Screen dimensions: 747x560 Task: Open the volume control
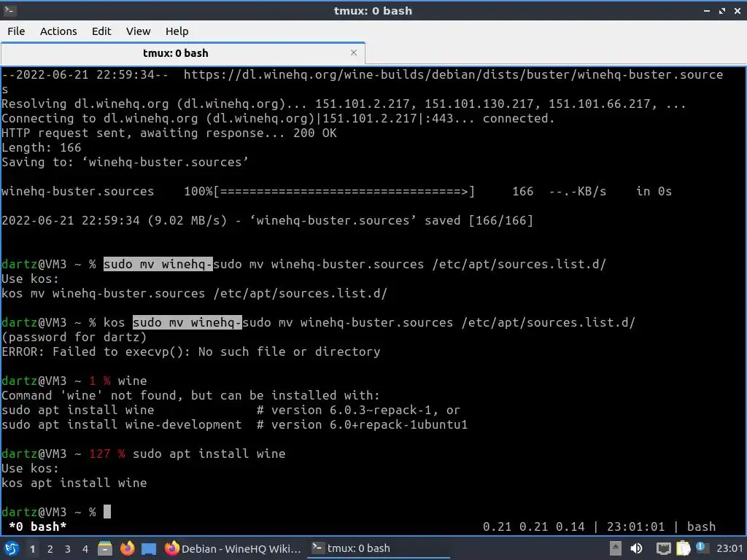pyautogui.click(x=636, y=548)
